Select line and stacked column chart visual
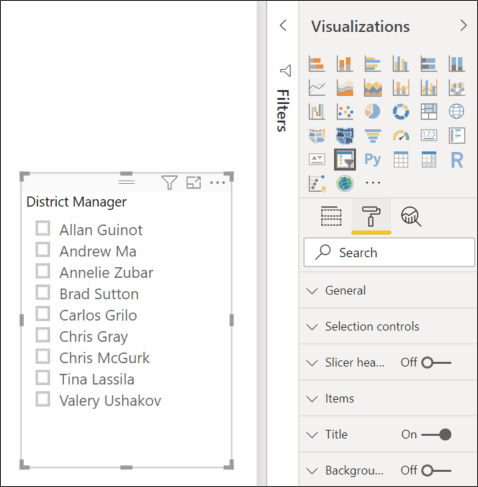The width and height of the screenshot is (478, 487). (401, 88)
